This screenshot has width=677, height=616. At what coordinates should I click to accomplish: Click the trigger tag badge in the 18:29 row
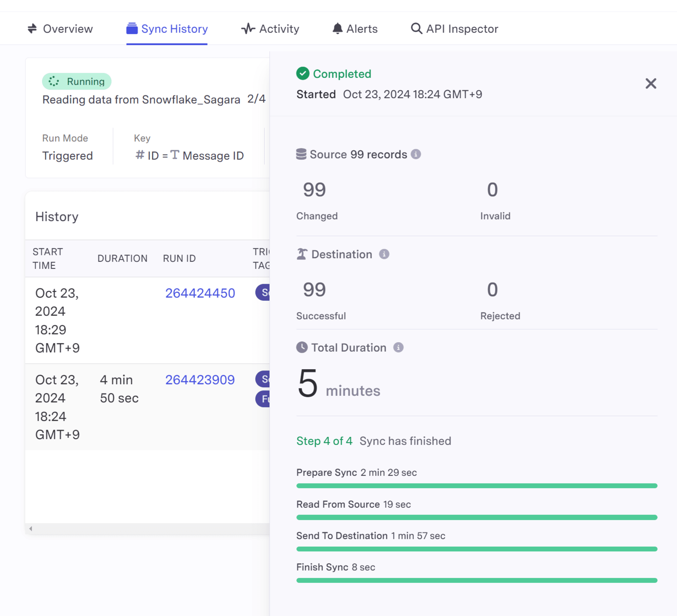pos(263,293)
